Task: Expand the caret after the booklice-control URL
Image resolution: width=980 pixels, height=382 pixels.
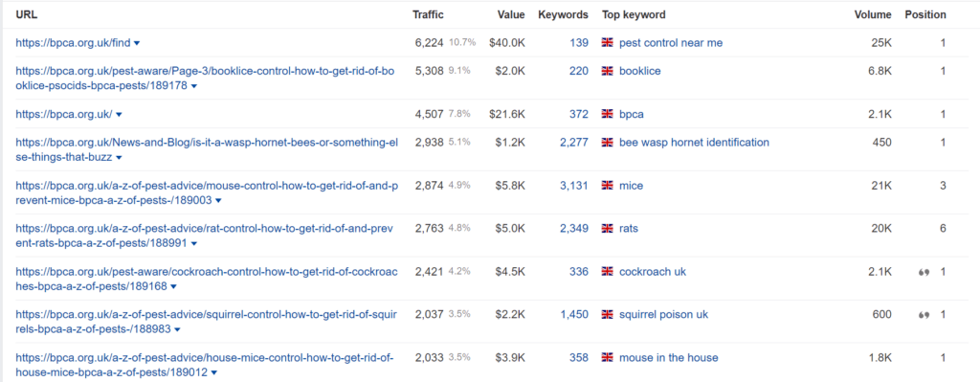Action: [193, 86]
